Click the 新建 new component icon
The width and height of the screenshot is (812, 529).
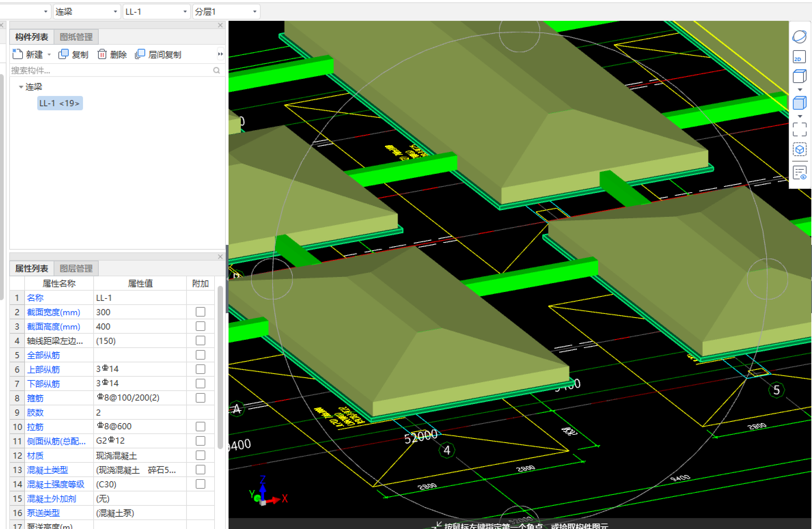(17, 54)
